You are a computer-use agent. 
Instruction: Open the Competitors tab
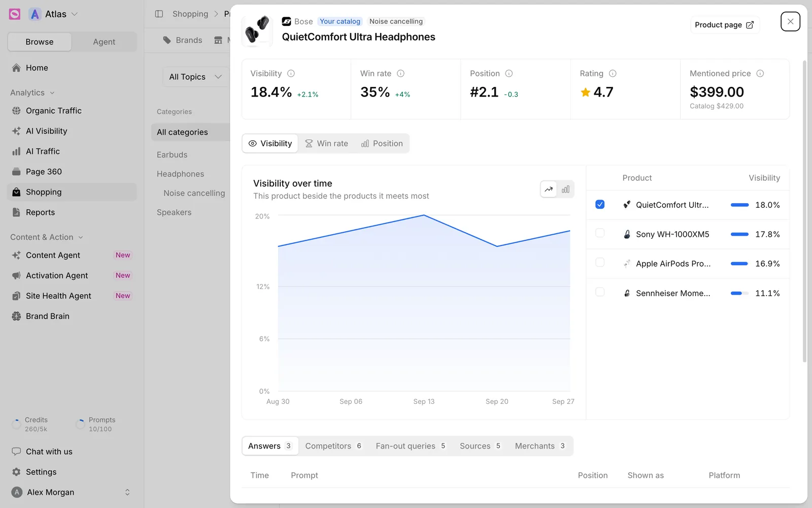pos(333,446)
